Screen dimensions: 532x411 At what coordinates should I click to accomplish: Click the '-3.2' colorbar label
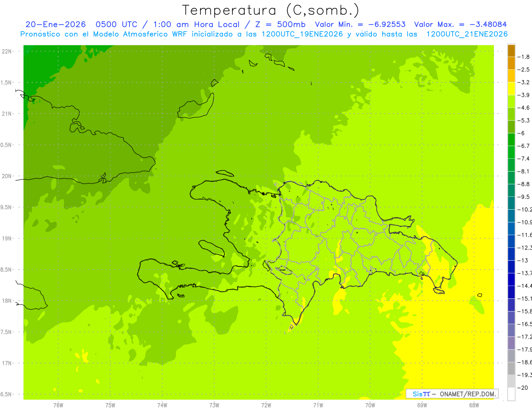pos(524,82)
